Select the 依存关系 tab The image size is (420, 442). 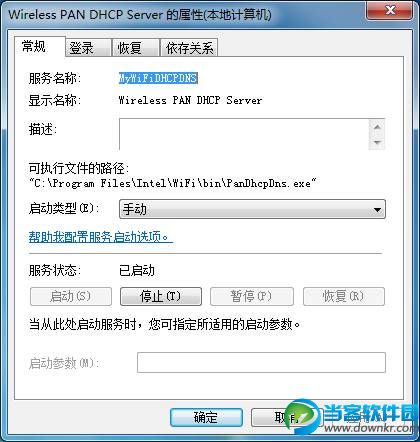tap(189, 48)
